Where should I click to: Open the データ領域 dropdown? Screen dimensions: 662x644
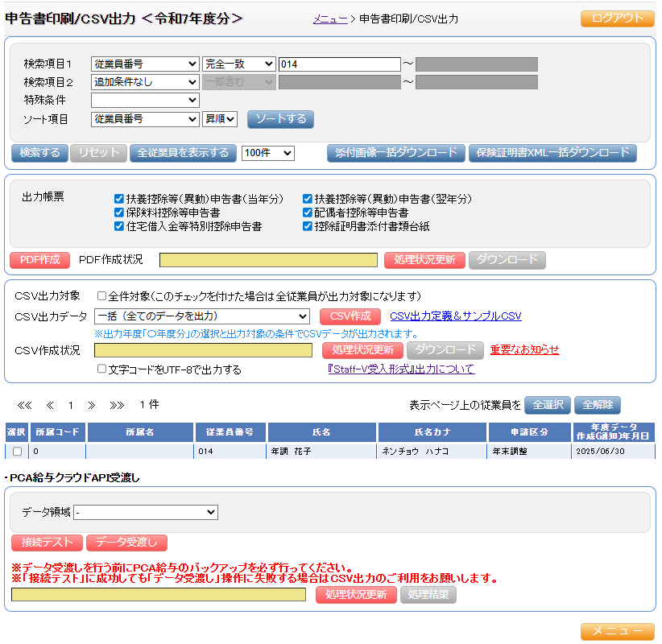tap(145, 512)
